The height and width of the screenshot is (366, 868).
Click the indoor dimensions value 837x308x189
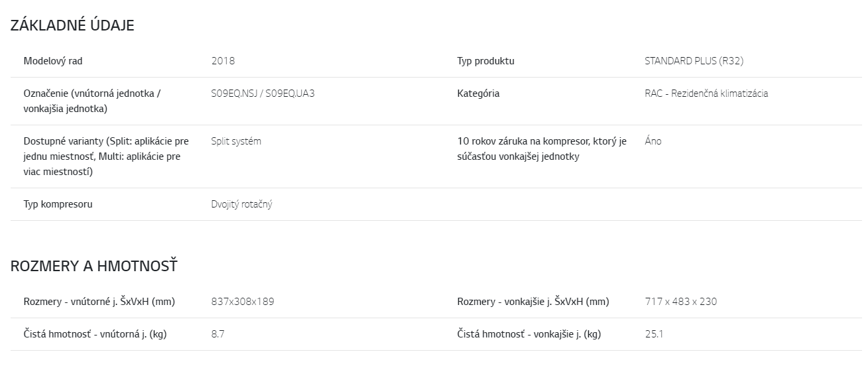tap(243, 302)
